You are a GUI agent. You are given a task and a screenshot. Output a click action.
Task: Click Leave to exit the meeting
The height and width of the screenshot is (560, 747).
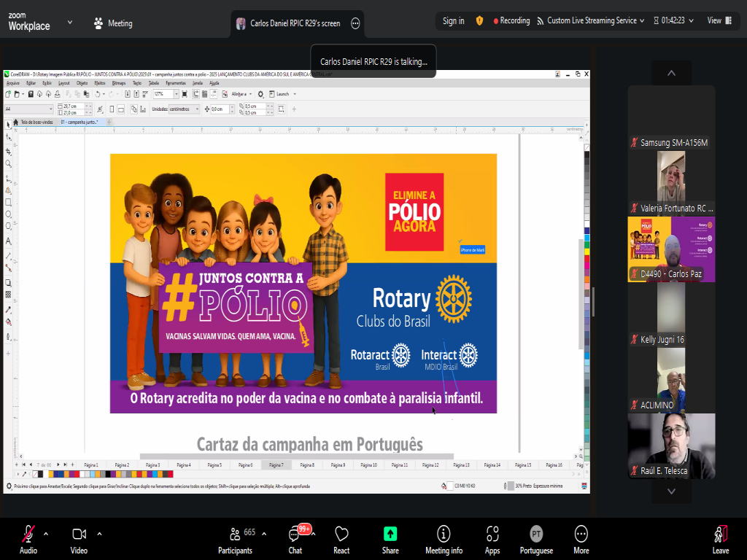click(x=720, y=538)
